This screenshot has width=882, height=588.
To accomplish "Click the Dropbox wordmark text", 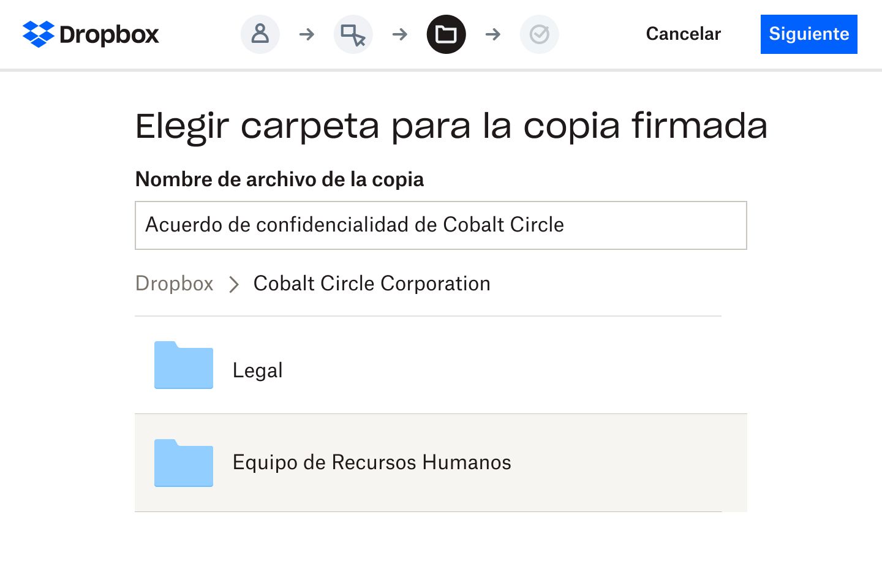I will [x=109, y=35].
